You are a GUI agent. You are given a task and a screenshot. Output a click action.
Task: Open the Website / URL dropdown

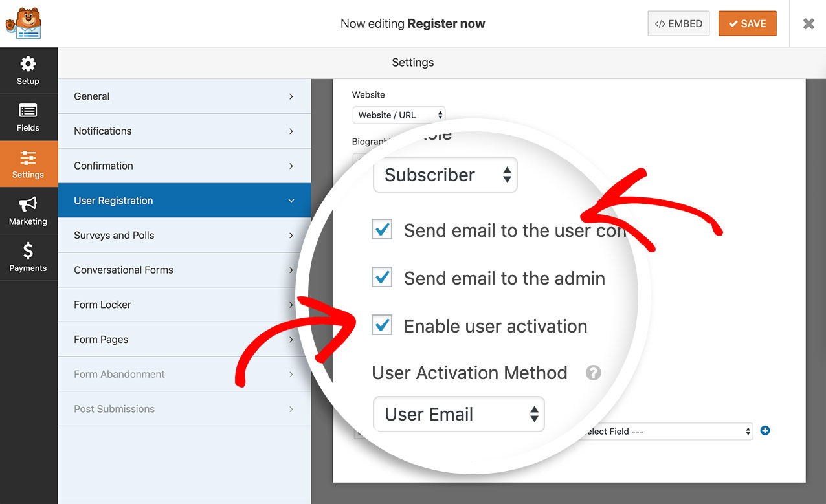click(399, 115)
